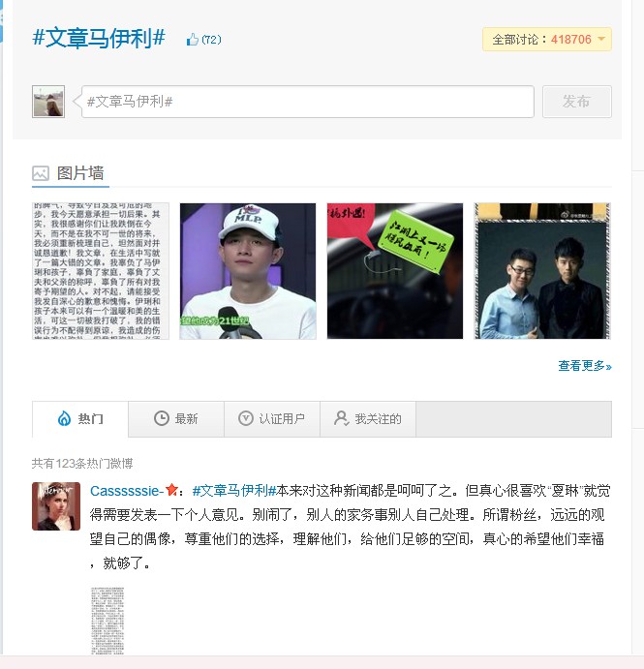Switch to the 我关注的 tab

pos(368,419)
